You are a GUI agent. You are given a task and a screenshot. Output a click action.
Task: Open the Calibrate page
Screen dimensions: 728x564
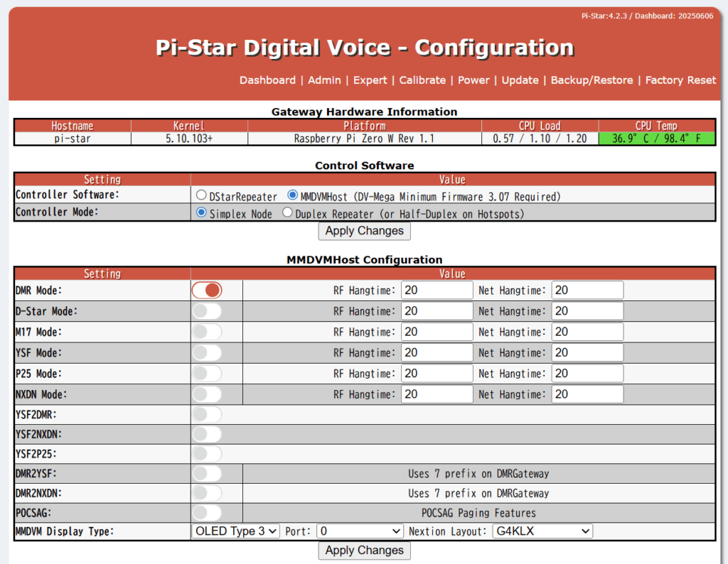click(422, 80)
